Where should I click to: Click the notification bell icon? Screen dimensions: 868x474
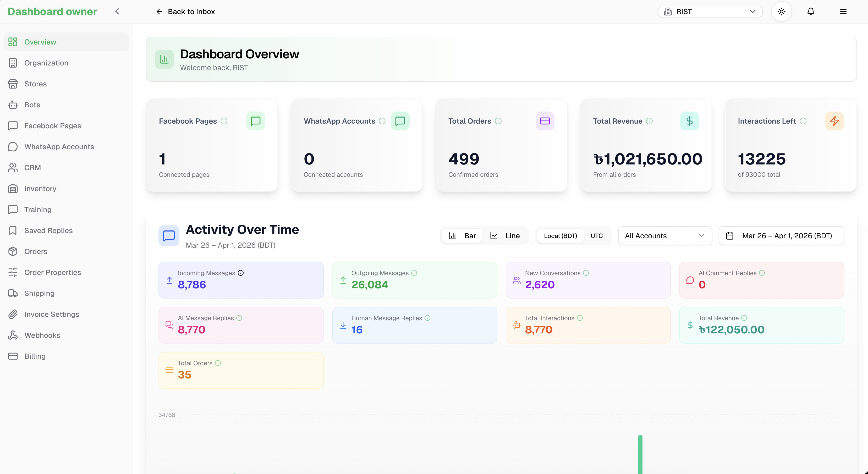point(811,12)
